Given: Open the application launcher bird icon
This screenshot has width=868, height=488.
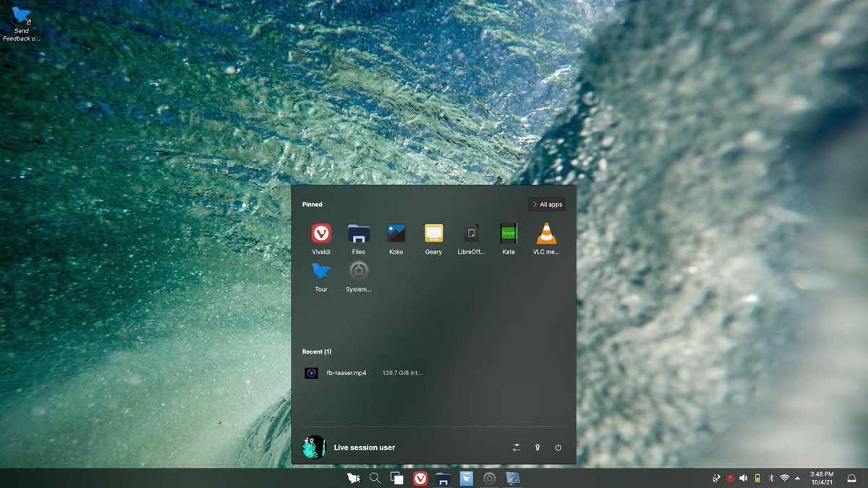Looking at the screenshot, I should 352,478.
